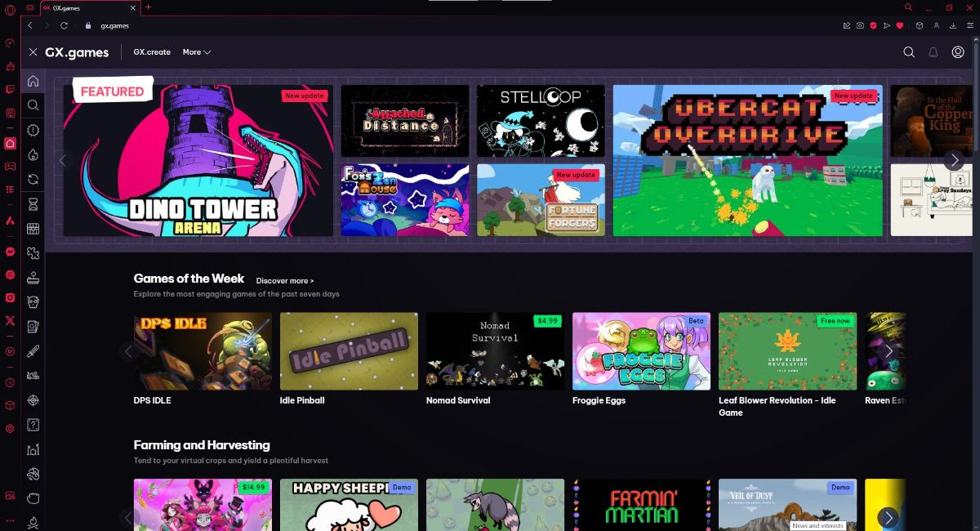980x531 pixels.
Task: Click the GX.games home icon
Action: 33,81
